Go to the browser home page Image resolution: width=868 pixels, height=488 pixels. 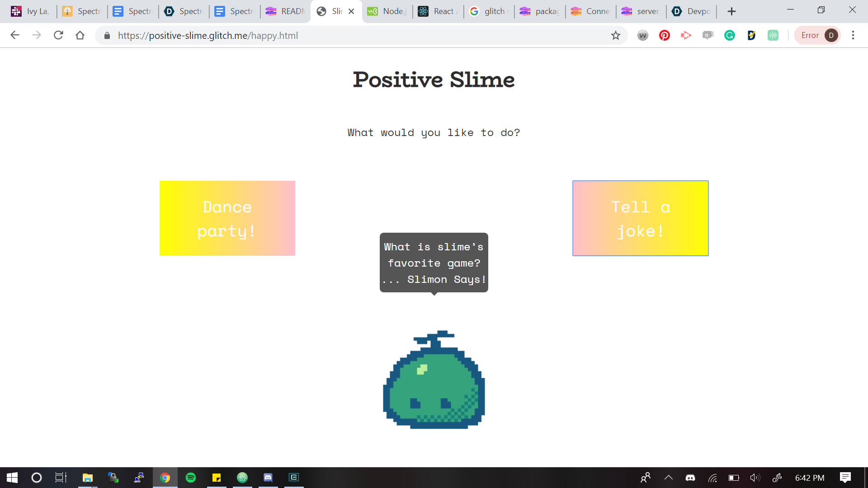point(80,35)
